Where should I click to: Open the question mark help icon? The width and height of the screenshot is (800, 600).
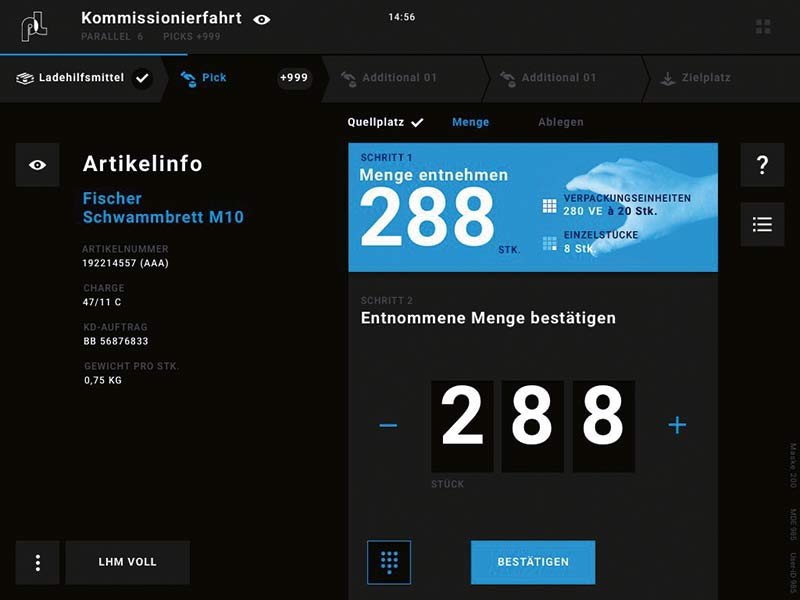[762, 165]
